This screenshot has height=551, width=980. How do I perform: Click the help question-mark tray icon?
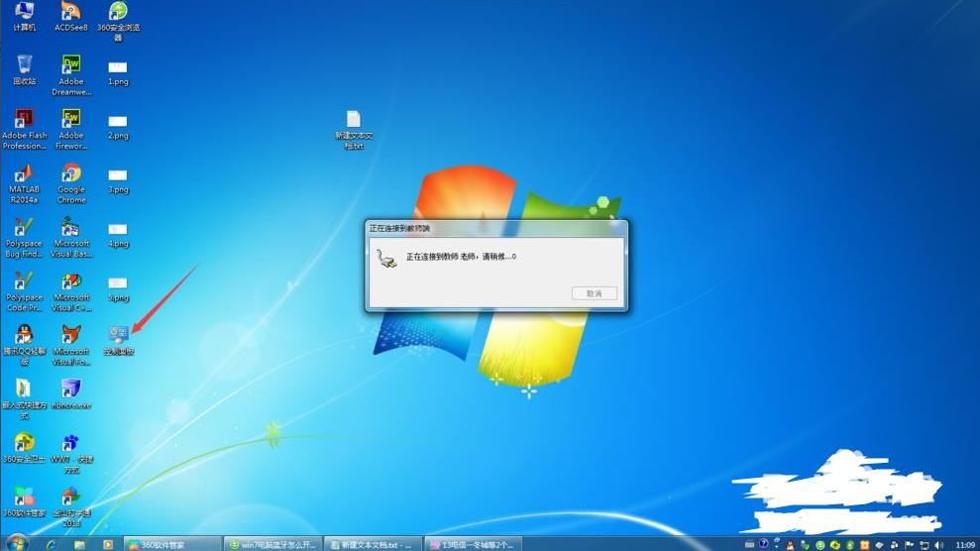pos(763,544)
